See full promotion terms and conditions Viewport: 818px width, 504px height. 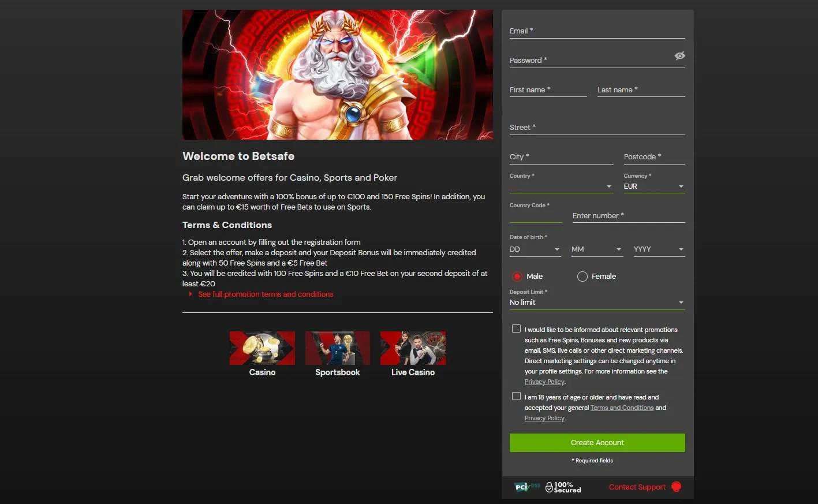click(266, 294)
